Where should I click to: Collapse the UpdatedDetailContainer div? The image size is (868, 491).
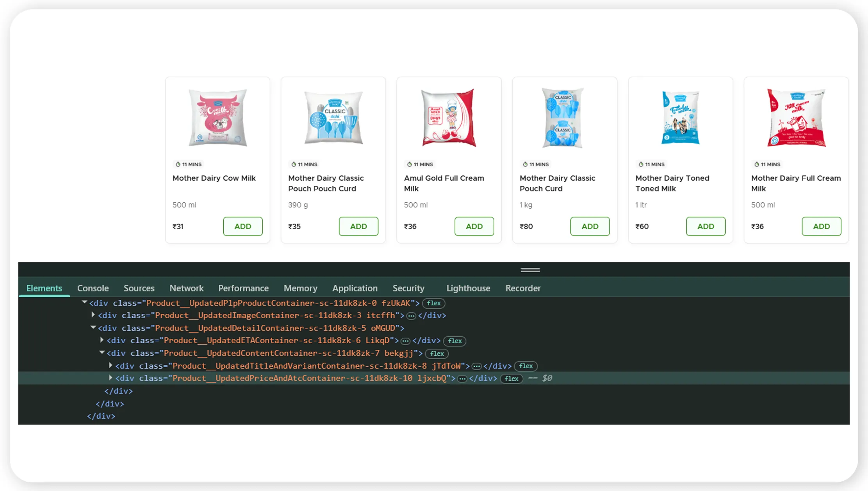coord(93,327)
